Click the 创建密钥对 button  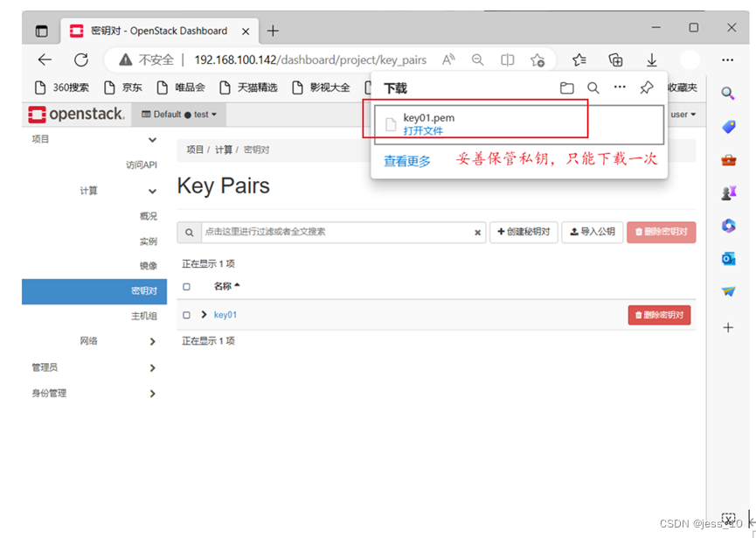coord(524,232)
